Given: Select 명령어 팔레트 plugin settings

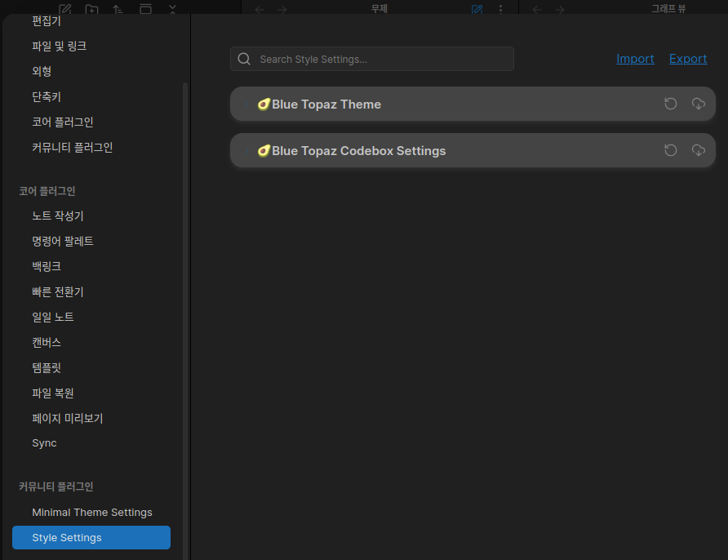Looking at the screenshot, I should pyautogui.click(x=91, y=241).
